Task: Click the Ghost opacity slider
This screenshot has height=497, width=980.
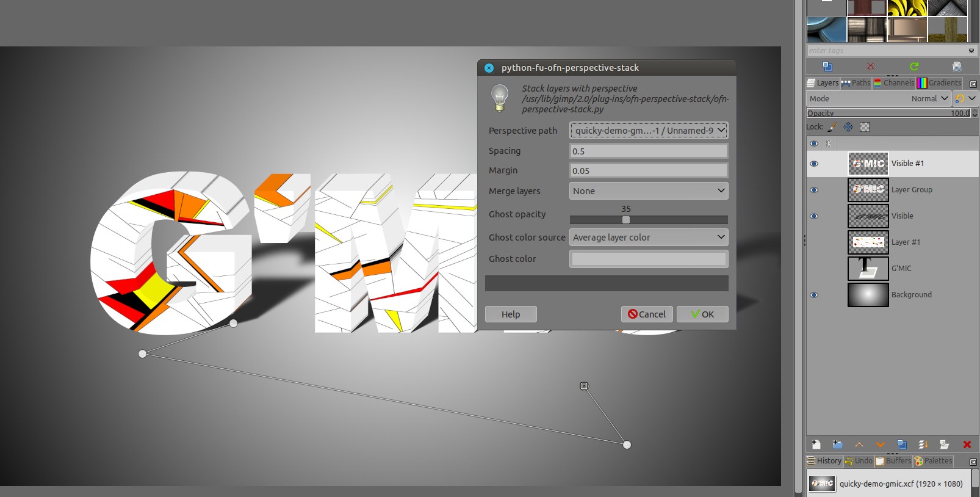Action: (x=649, y=220)
